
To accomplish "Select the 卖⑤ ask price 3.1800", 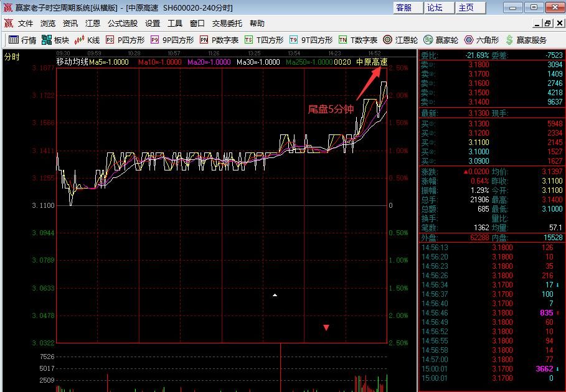I will 479,65.
